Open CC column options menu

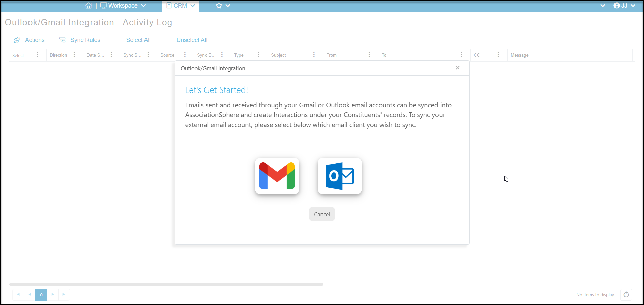click(499, 55)
